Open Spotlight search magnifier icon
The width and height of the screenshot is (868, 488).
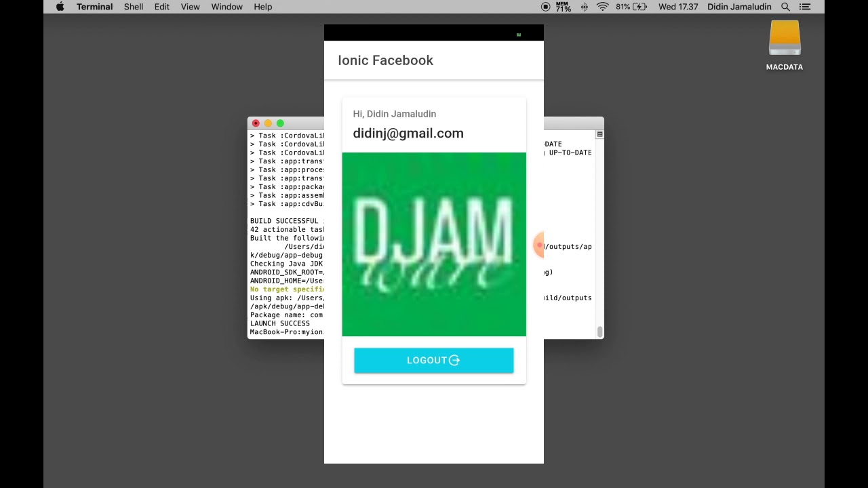785,7
